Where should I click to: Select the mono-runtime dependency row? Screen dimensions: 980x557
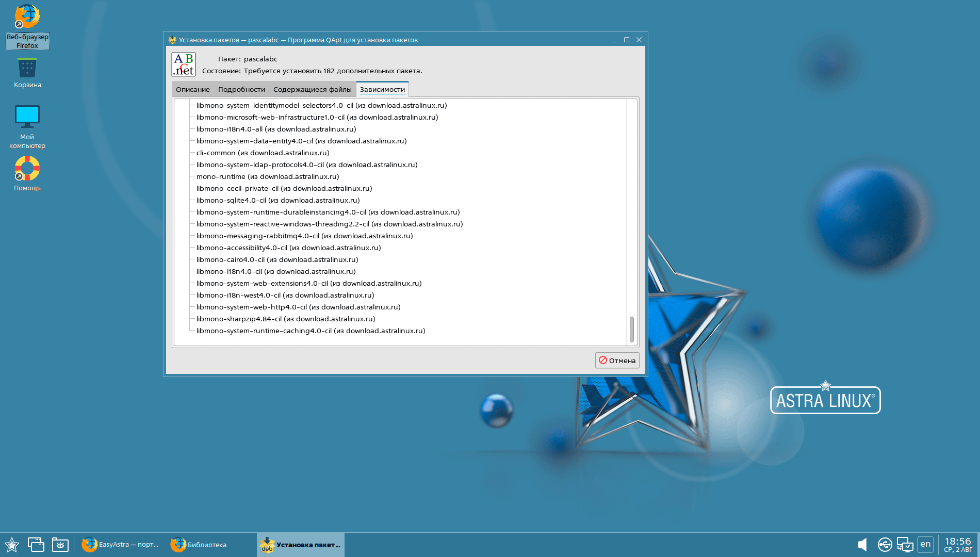click(x=268, y=176)
